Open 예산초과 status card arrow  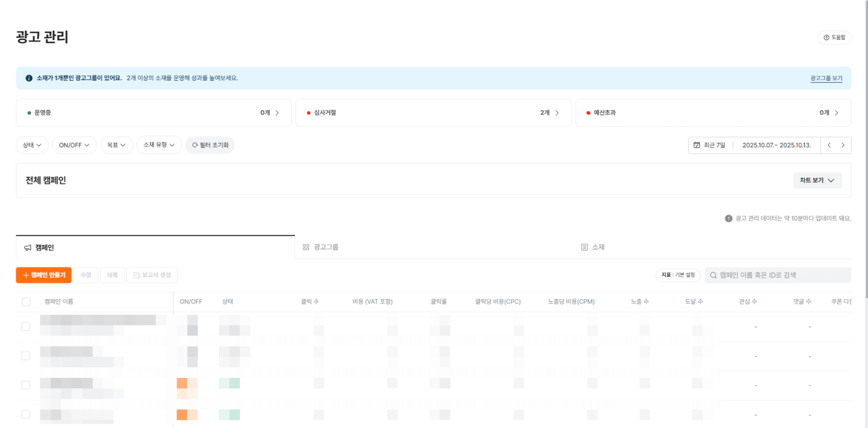pyautogui.click(x=836, y=113)
